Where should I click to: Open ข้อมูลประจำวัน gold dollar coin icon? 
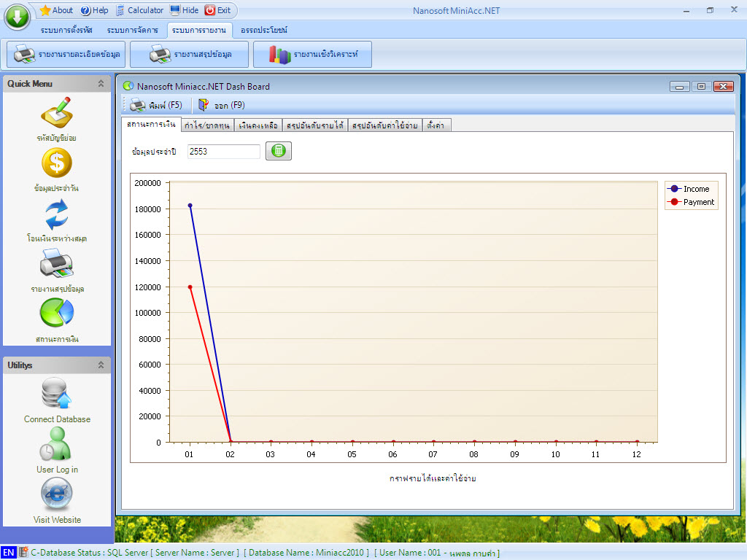click(57, 163)
